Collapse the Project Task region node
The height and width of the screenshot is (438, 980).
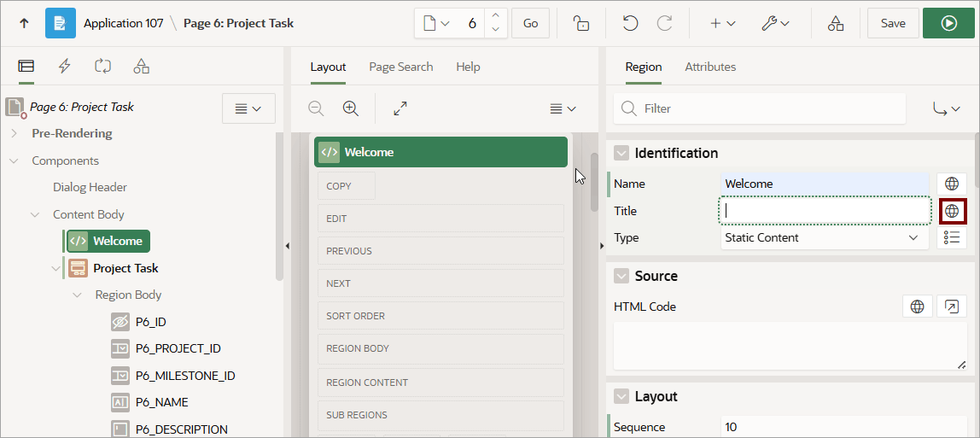[x=56, y=268]
